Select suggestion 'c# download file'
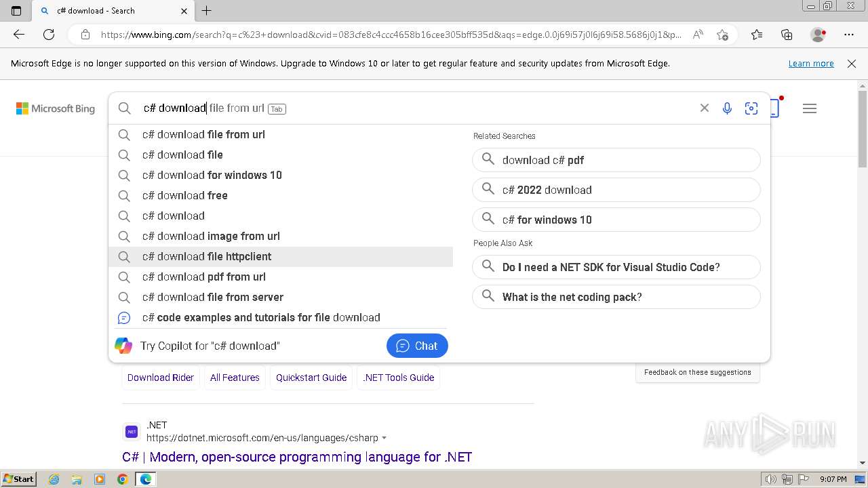Viewport: 868px width, 488px height. coord(281,155)
